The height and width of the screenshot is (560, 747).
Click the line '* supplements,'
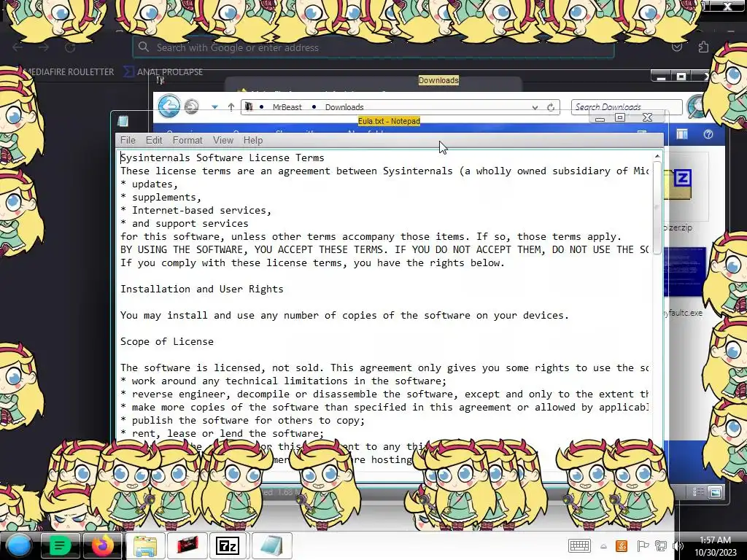[x=160, y=197]
